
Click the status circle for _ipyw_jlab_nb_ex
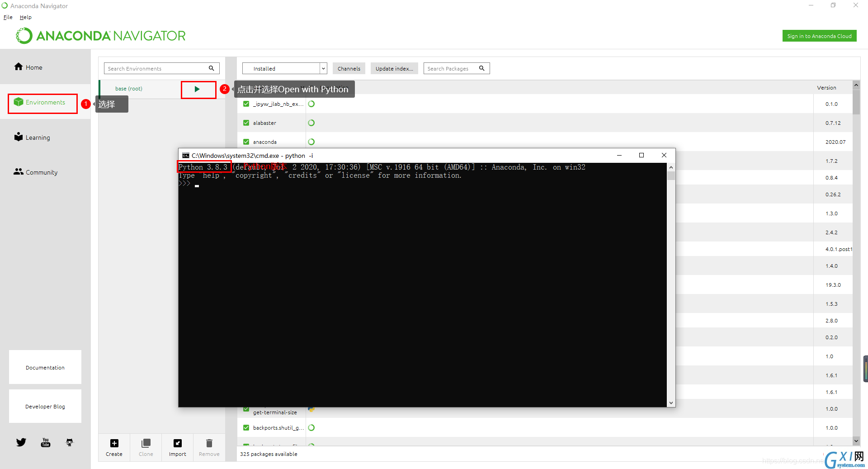(x=311, y=104)
